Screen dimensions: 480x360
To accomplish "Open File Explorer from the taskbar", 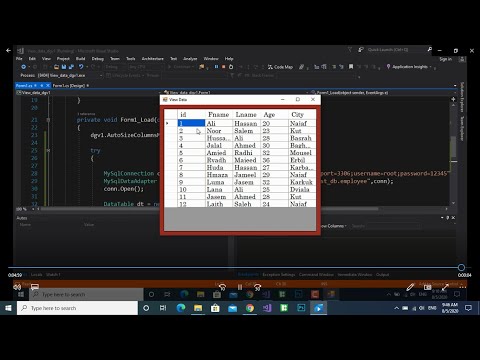I will tap(198, 308).
